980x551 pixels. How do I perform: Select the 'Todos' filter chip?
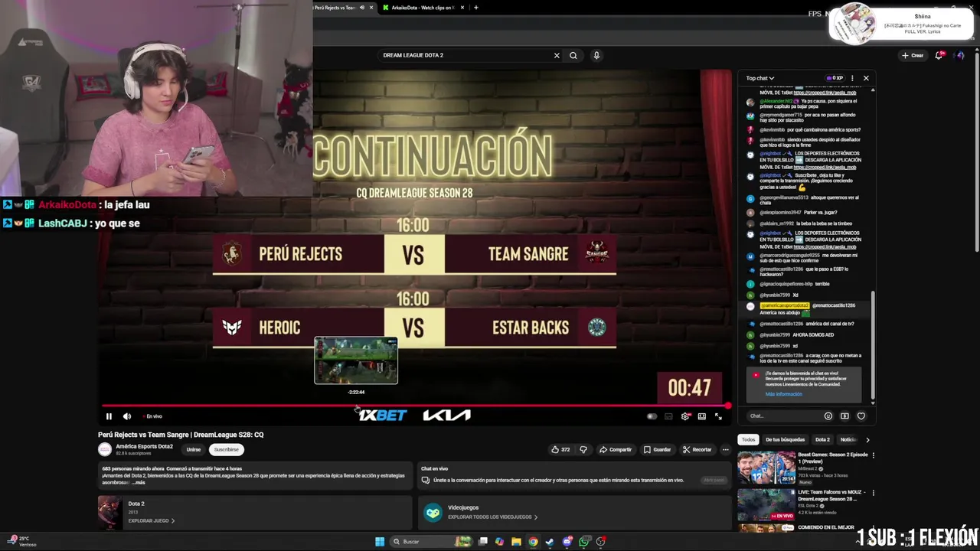(x=748, y=439)
